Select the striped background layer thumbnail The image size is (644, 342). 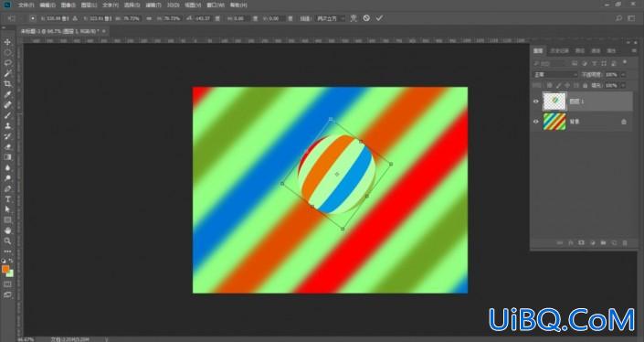554,122
